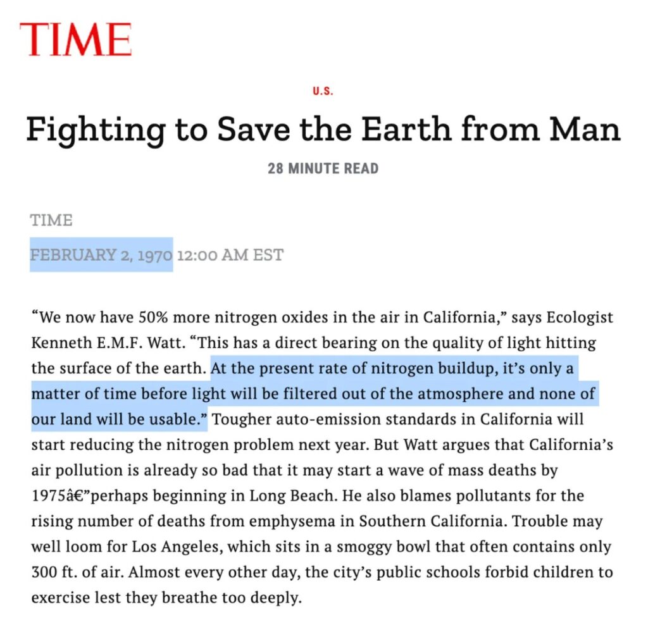This screenshot has width=648, height=644.
Task: Click the name "Kenneth E.M.F. Watt"
Action: click(x=94, y=342)
